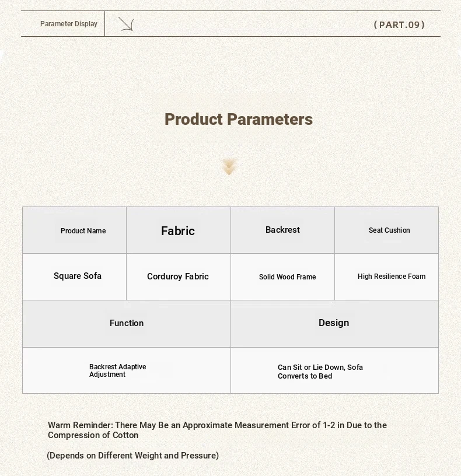
Task: Select the Fabric header cell
Action: point(179,230)
